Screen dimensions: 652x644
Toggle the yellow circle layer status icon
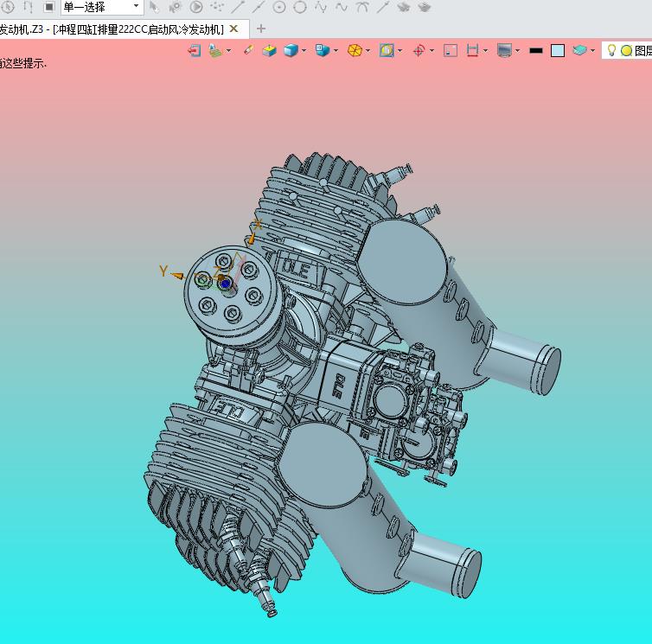626,51
